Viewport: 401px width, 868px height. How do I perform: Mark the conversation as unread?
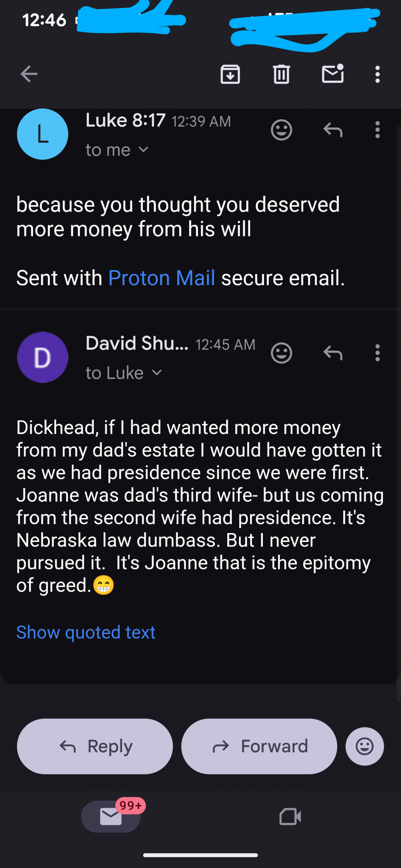tap(332, 74)
